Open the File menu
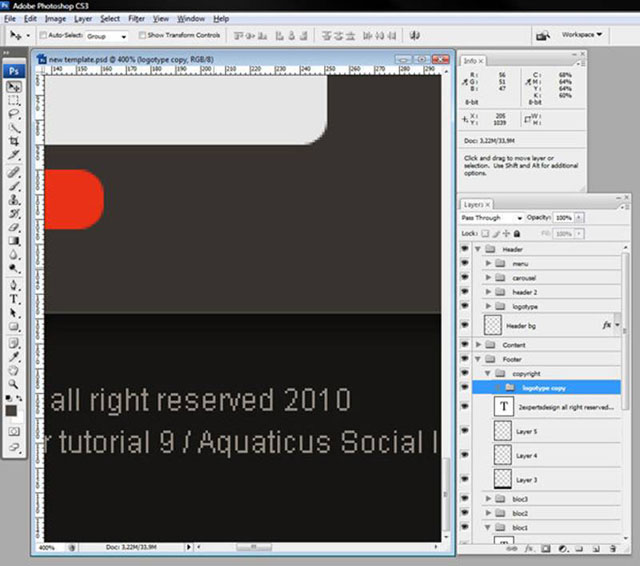640x566 pixels. click(x=10, y=19)
